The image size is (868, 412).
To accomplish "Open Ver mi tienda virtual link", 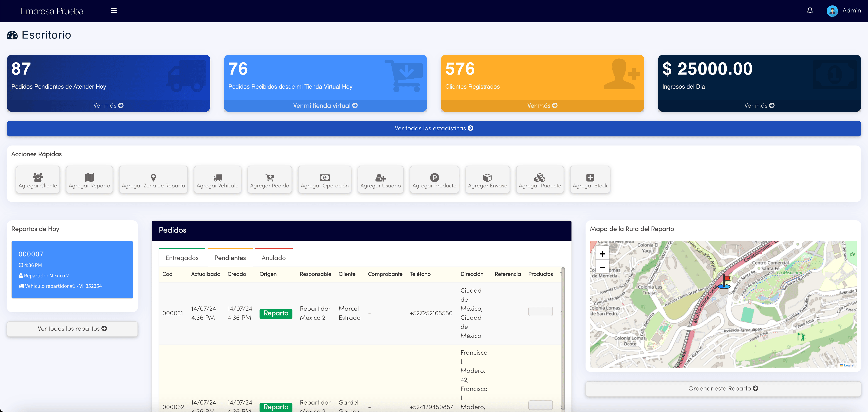I will pyautogui.click(x=326, y=106).
